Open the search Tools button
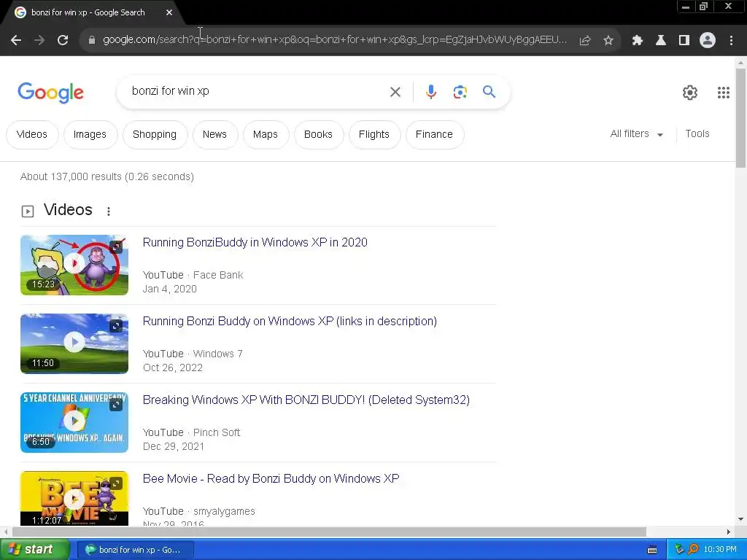Viewport: 747px width, 560px height. coord(697,134)
